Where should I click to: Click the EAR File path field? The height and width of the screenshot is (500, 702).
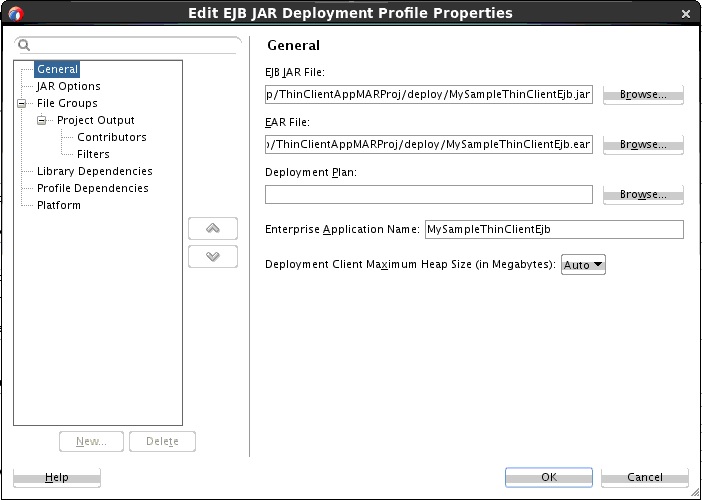pos(428,145)
